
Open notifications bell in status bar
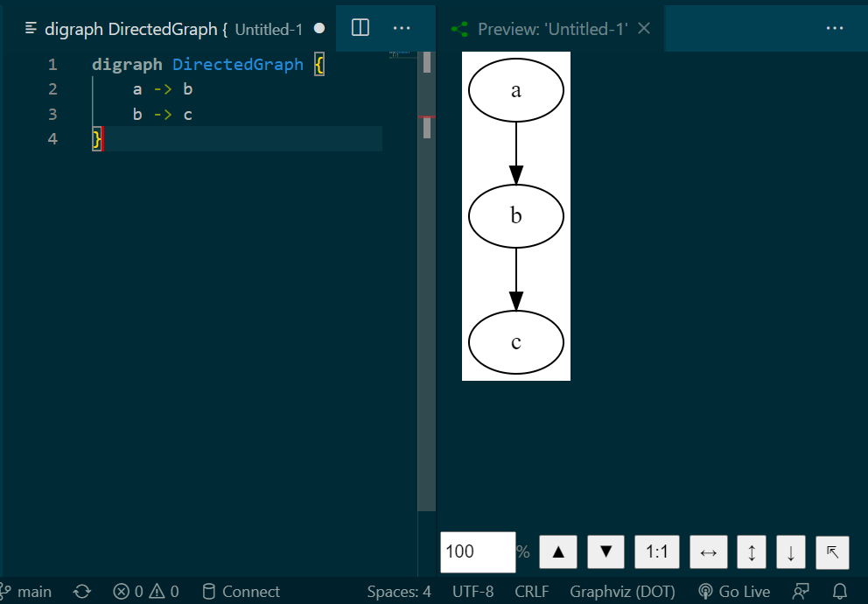coord(840,592)
